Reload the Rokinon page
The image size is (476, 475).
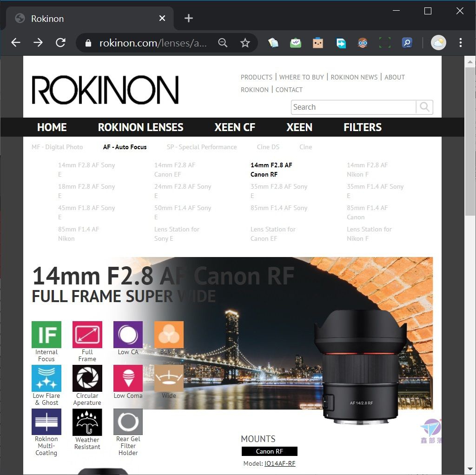(x=61, y=43)
